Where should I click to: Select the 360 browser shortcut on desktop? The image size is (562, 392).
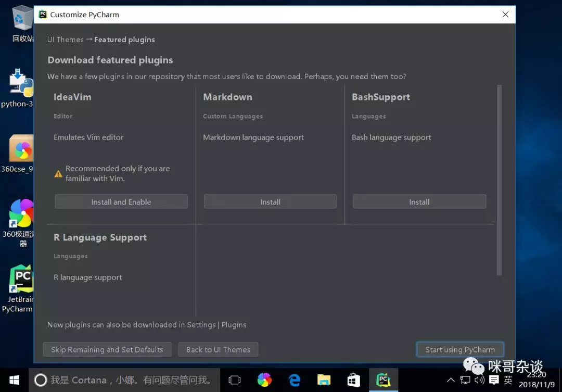20,222
